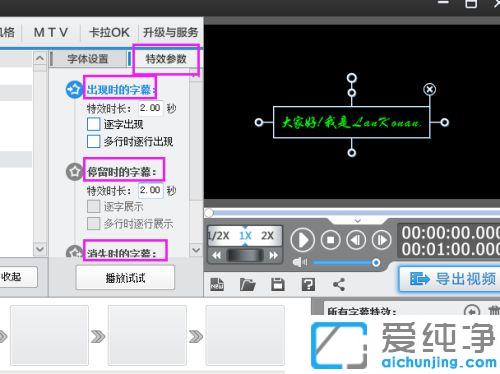Screen dimensions: 500x374
Task: Open help with the question mark icon
Action: tap(308, 284)
